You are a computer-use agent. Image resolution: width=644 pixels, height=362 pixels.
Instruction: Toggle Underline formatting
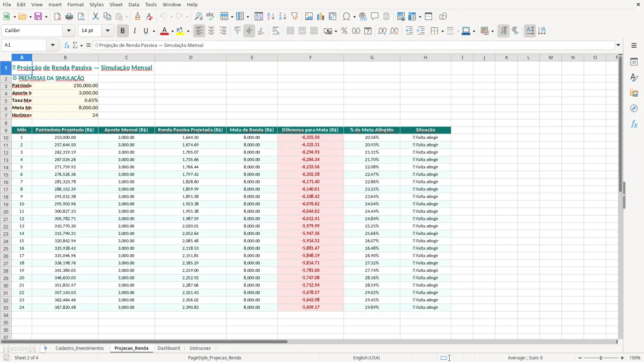[146, 31]
